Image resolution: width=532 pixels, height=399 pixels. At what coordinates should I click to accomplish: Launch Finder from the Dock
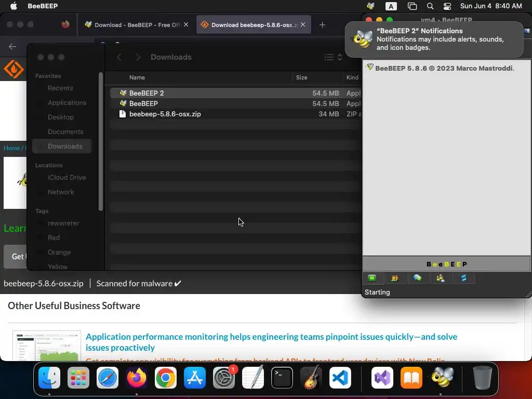(49, 377)
